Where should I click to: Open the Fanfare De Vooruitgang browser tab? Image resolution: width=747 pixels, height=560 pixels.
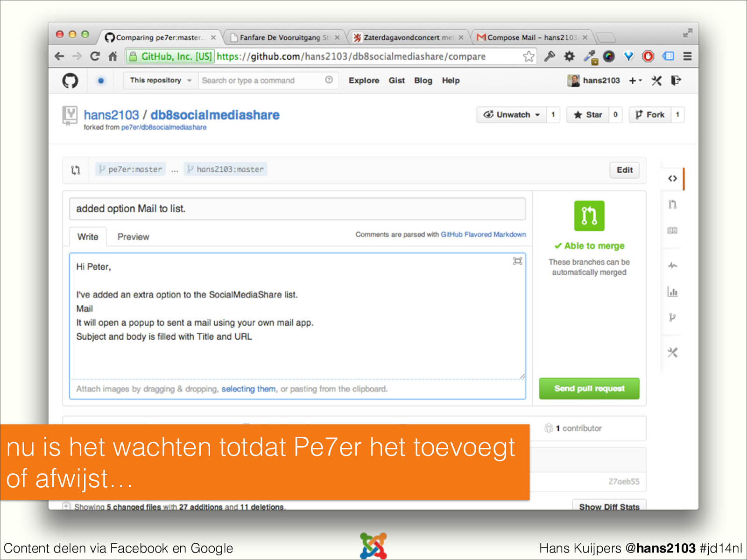(285, 37)
